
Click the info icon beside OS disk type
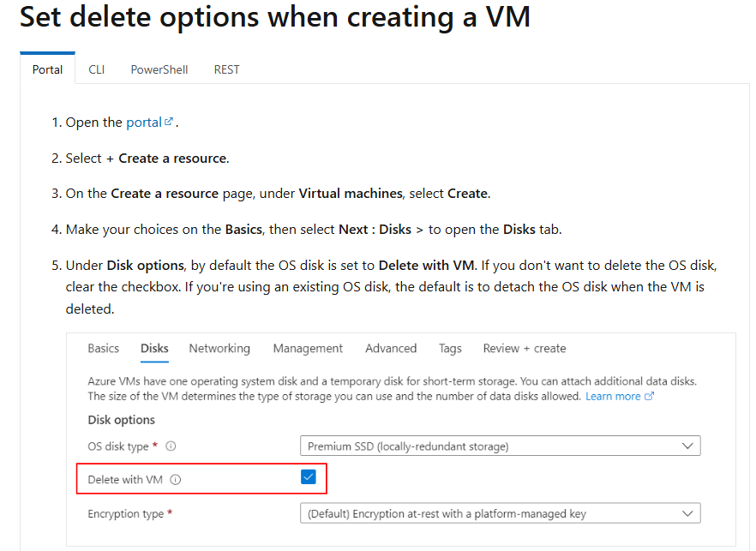[171, 446]
